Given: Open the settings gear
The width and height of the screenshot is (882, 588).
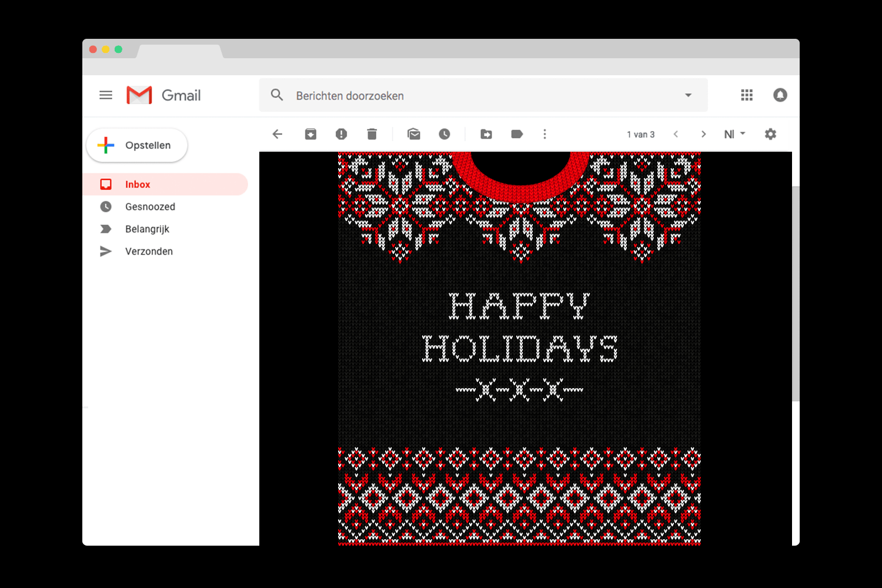Looking at the screenshot, I should (770, 134).
